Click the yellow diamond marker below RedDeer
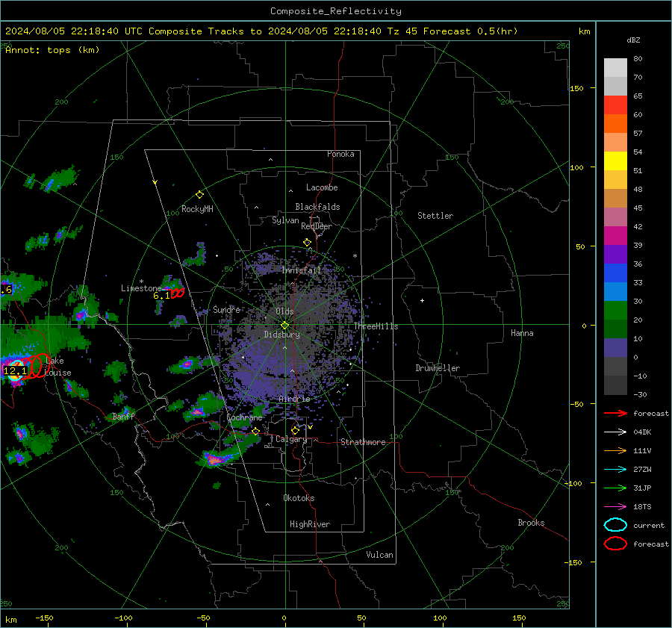The width and height of the screenshot is (672, 628). tap(307, 243)
